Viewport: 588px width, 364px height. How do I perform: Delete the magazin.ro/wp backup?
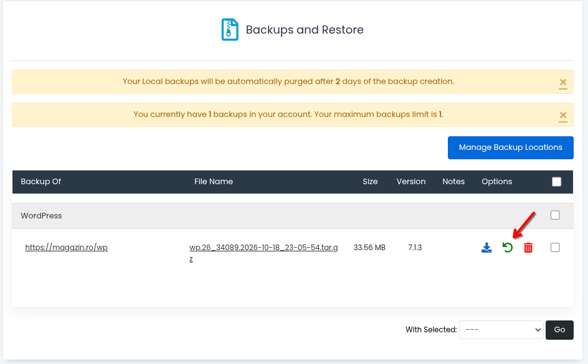tap(528, 248)
